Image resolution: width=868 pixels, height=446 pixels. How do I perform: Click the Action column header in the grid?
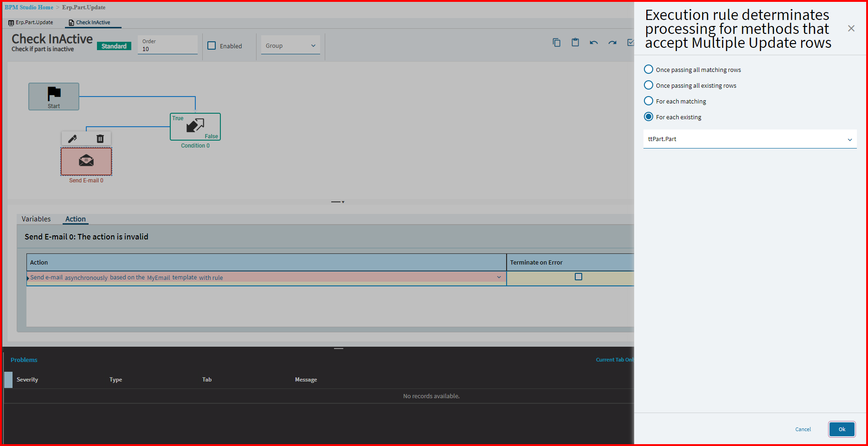(x=266, y=262)
